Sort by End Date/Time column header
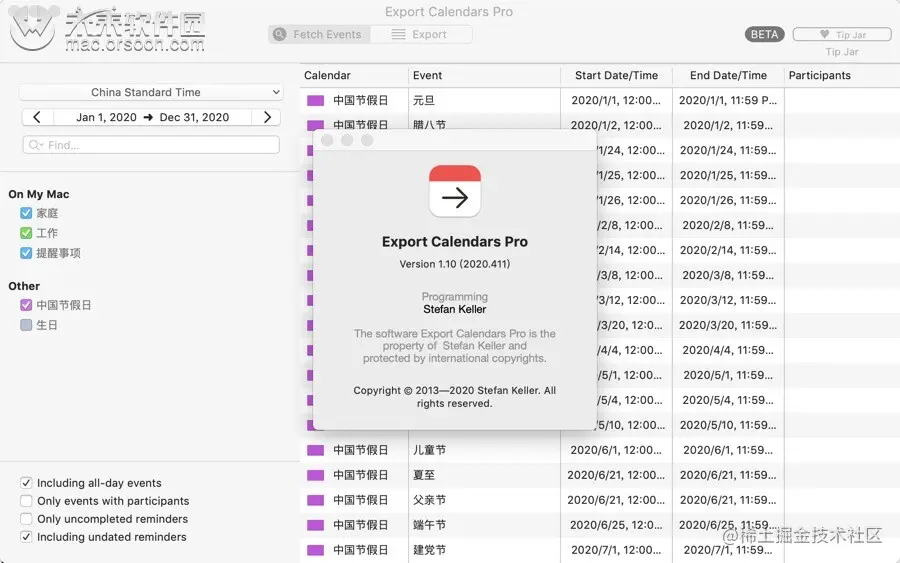 [x=728, y=75]
